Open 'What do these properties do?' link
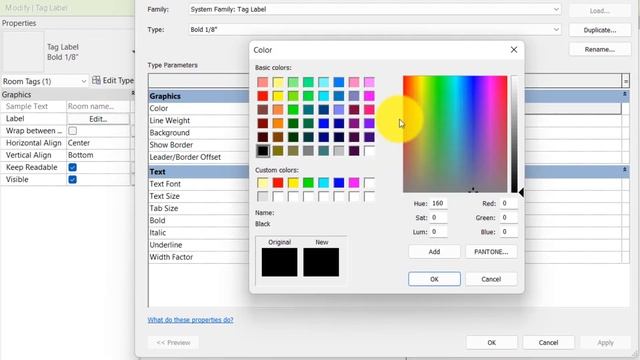Viewport: 640px width, 360px height. pos(191,320)
